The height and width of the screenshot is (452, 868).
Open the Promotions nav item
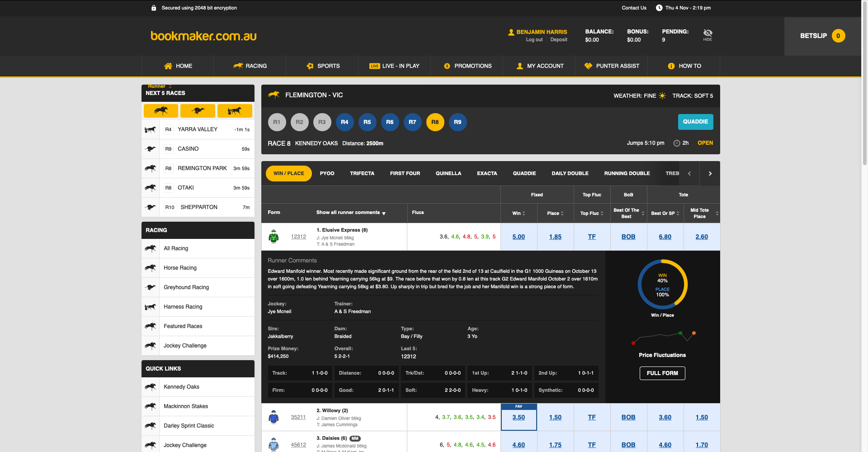tap(467, 66)
